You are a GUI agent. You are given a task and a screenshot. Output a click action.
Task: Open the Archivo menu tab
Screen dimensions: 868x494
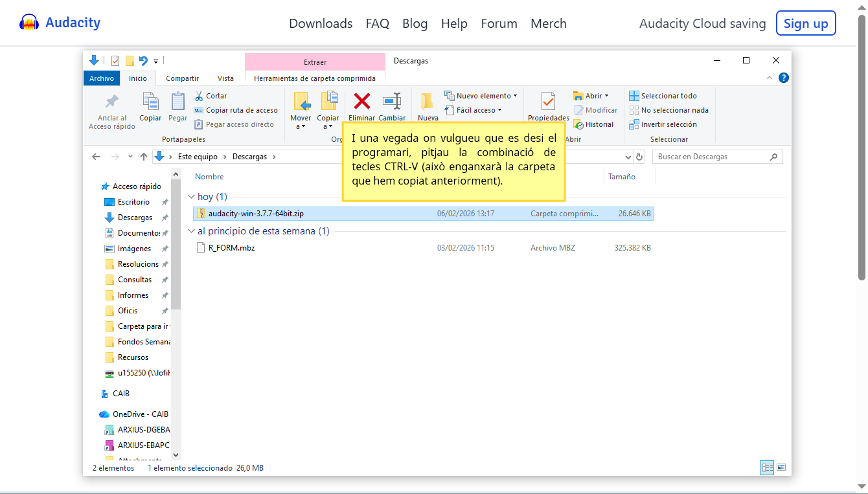tap(102, 78)
